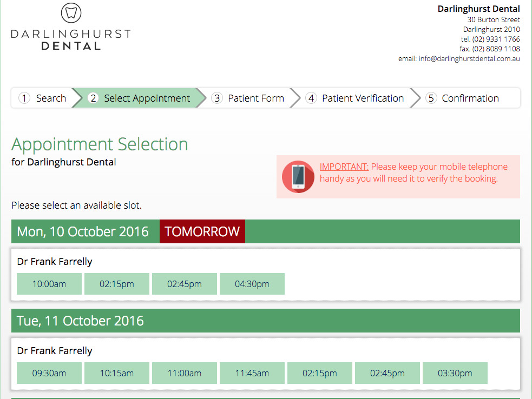Open step 4 Patient Verification
The height and width of the screenshot is (399, 532).
point(354,98)
